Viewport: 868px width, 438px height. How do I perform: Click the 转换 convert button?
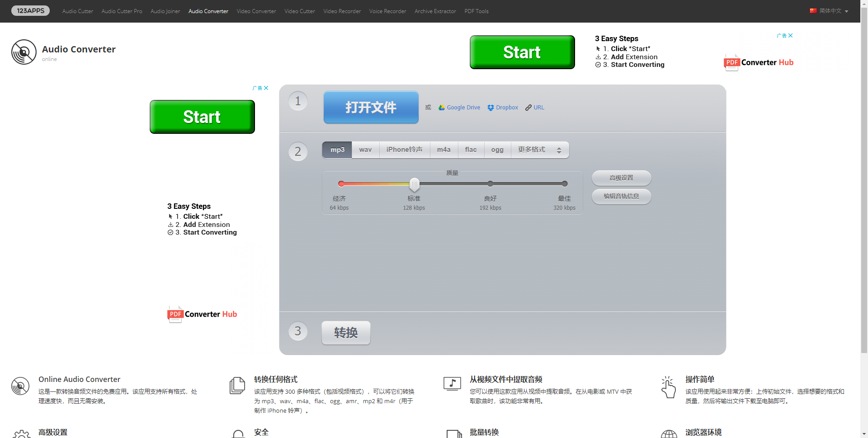click(346, 333)
